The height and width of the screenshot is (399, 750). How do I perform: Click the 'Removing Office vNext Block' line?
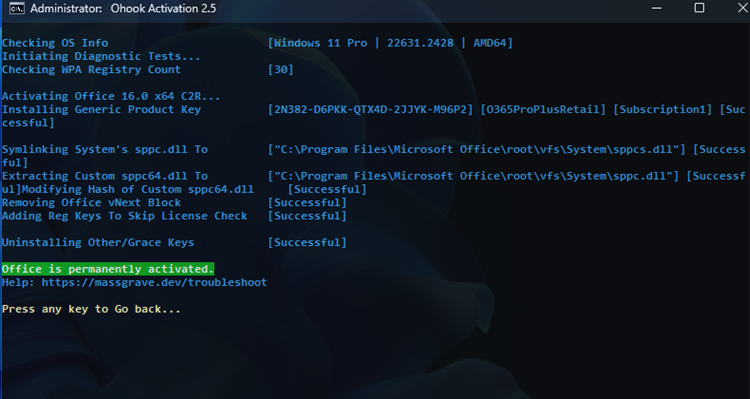tap(91, 203)
